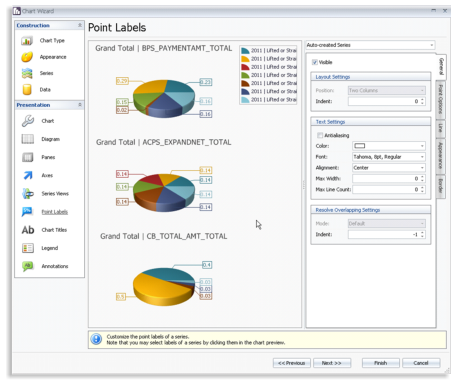
Task: Click the Chart Wizard title bar icon
Action: [17, 11]
